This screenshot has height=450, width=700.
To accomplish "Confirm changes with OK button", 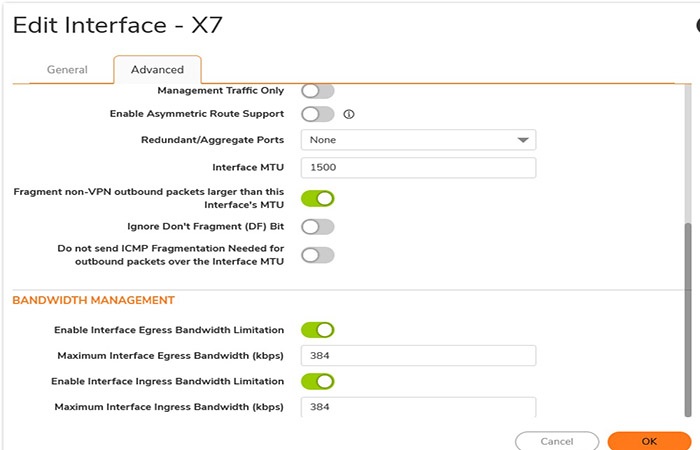I will 649,441.
